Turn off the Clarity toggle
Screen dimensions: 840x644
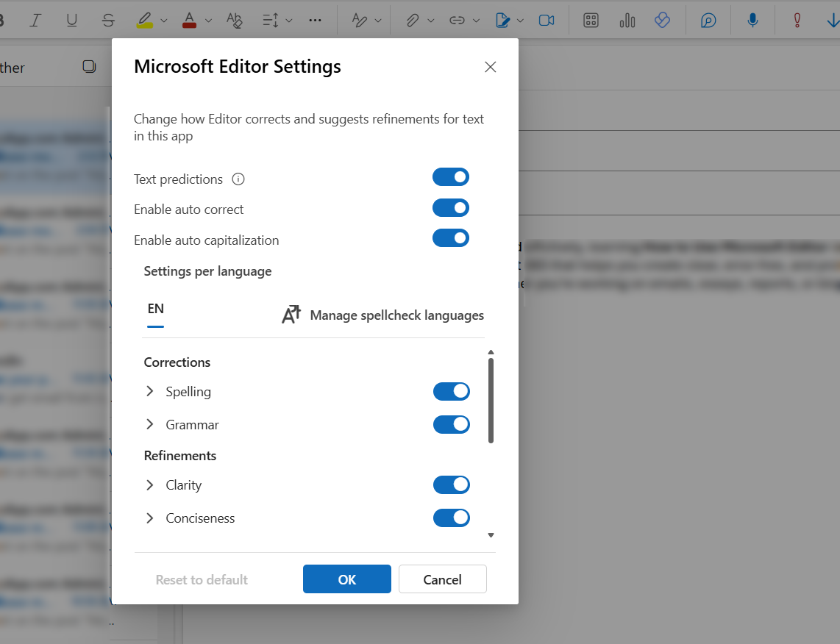(452, 485)
